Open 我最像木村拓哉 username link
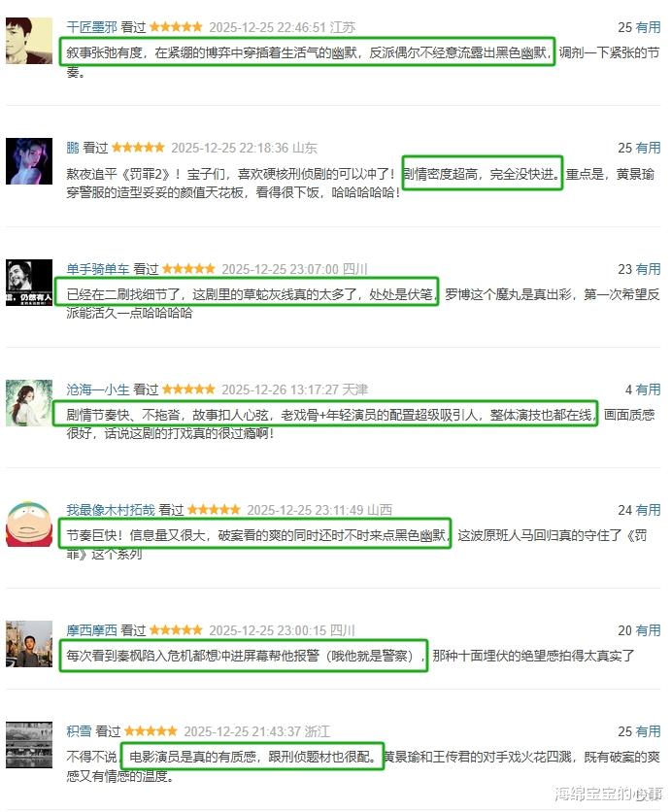671x812 pixels. pos(111,510)
